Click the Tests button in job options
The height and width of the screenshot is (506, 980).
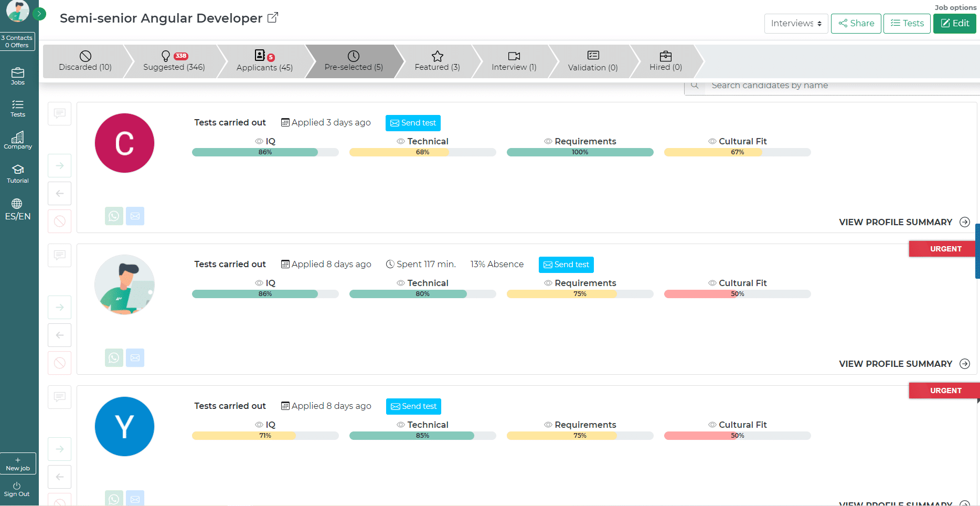point(907,24)
